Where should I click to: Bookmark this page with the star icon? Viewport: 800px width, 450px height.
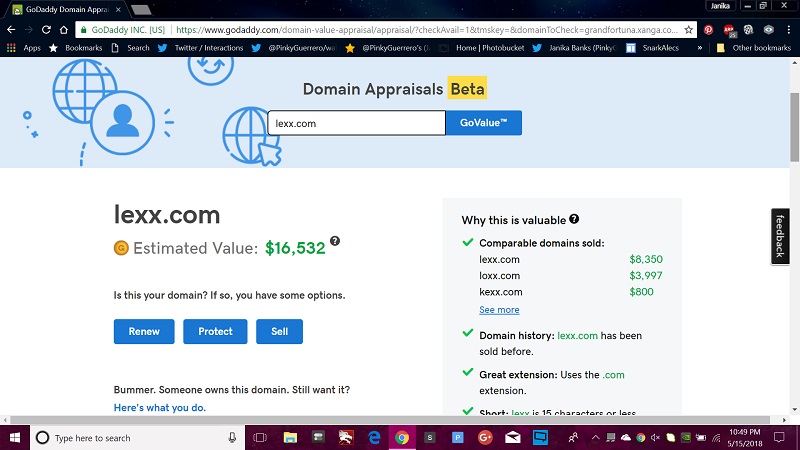(689, 30)
